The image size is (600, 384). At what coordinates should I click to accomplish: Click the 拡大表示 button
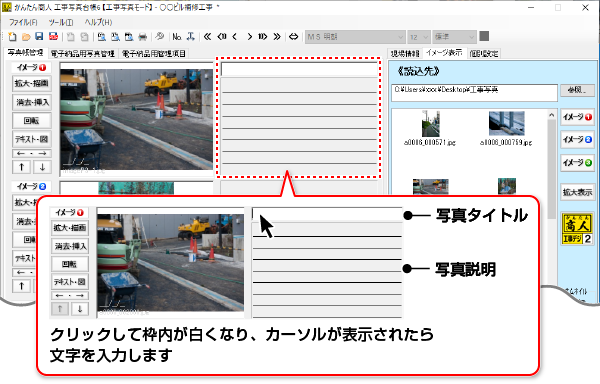click(577, 192)
